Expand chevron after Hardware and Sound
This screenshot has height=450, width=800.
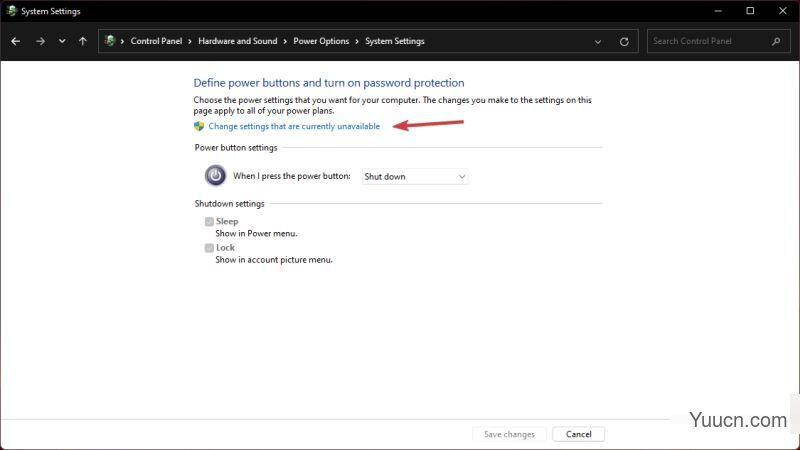click(285, 42)
